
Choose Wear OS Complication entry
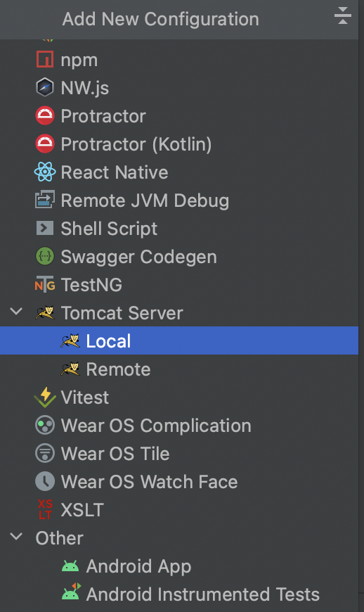pos(156,426)
